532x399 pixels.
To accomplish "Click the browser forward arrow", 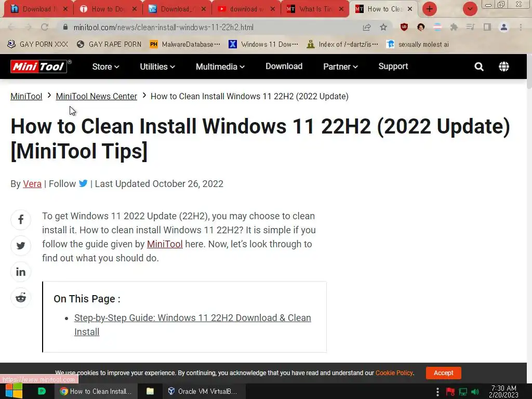I will pyautogui.click(x=28, y=27).
